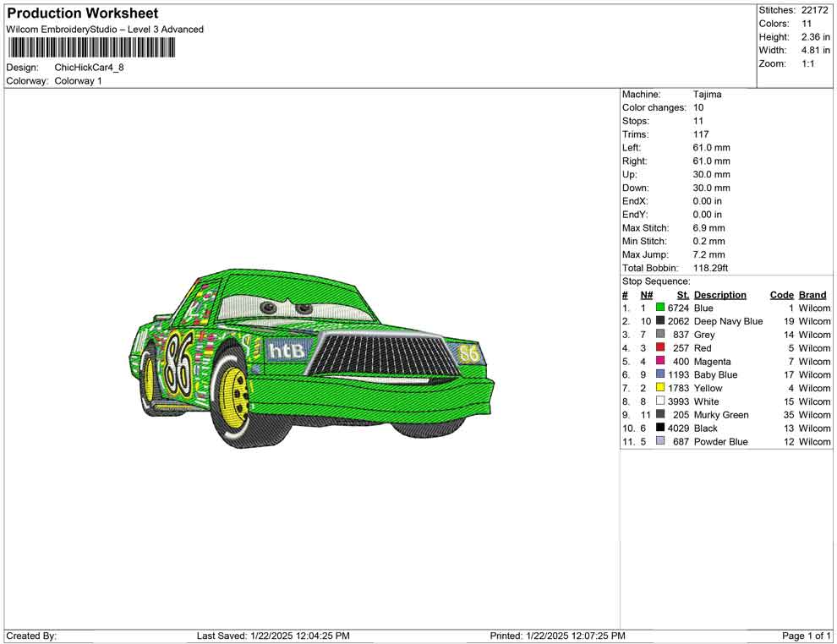Click the St. column header
837x644 pixels.
point(683,294)
